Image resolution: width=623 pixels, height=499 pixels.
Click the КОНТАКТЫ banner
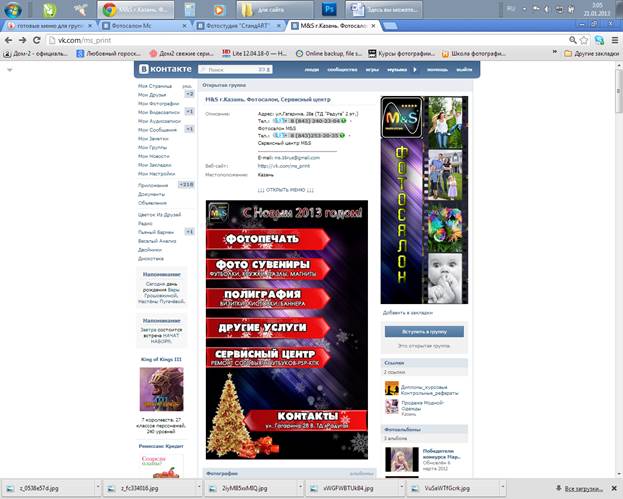[x=306, y=420]
